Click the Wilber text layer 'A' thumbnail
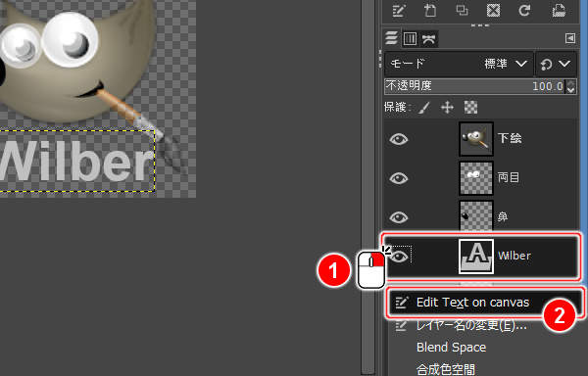The image size is (588, 376). click(x=476, y=257)
